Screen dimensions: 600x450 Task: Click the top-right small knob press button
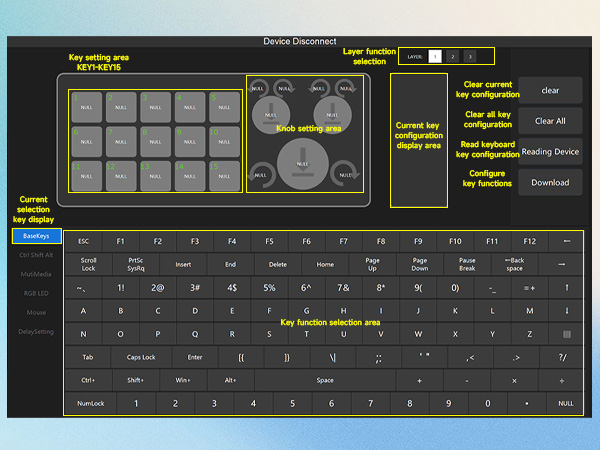pyautogui.click(x=332, y=115)
